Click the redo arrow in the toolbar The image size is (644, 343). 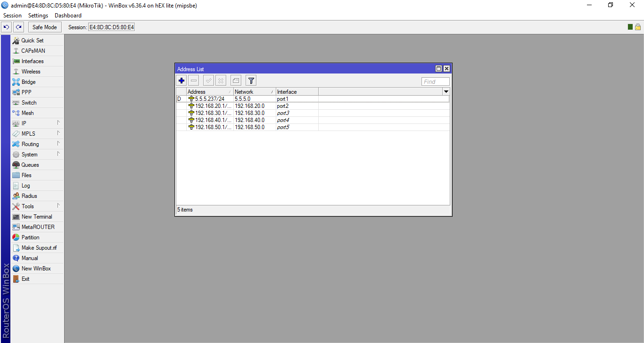click(x=18, y=27)
